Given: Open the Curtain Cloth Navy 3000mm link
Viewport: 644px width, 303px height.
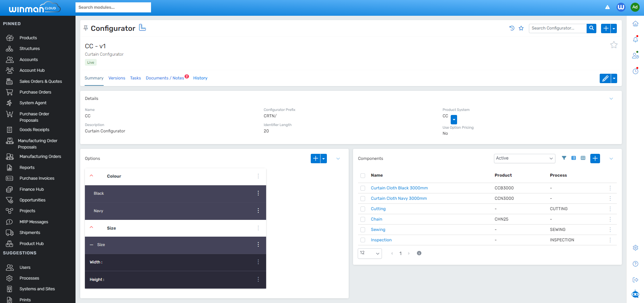Looking at the screenshot, I should [399, 198].
